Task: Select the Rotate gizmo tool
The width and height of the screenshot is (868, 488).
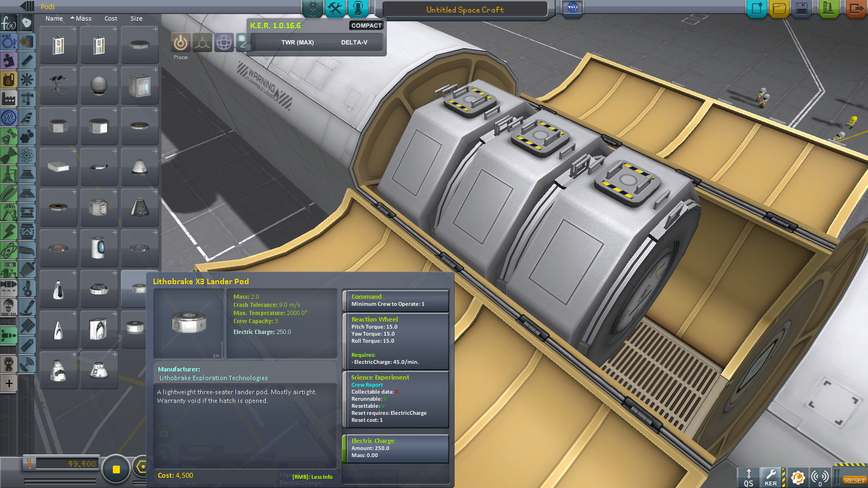Action: point(224,42)
